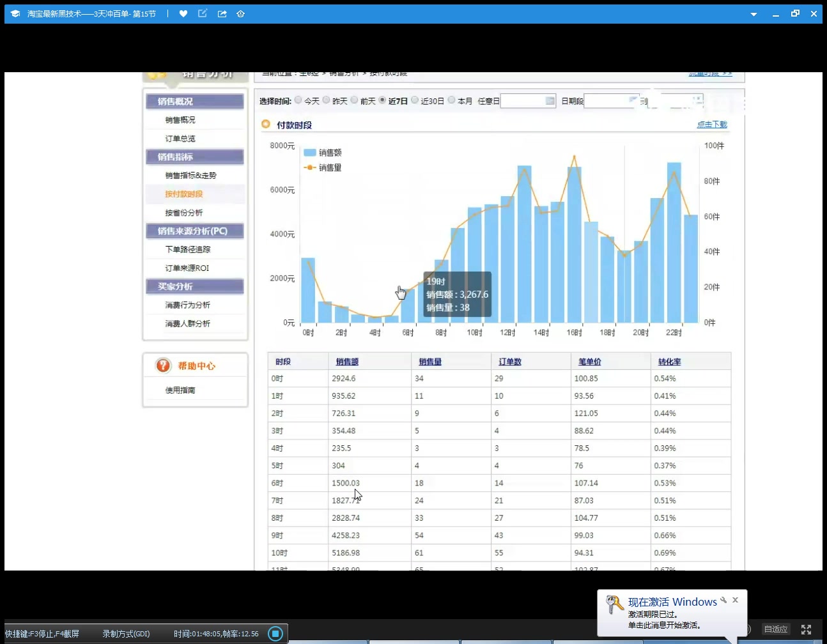
Task: Select the 近30日 radio button
Action: [x=415, y=100]
